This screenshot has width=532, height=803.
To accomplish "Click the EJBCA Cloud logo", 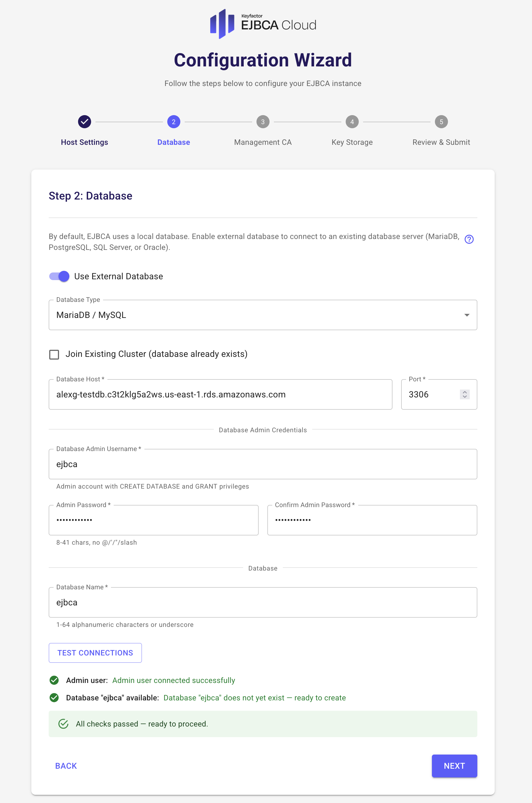I will (x=263, y=24).
